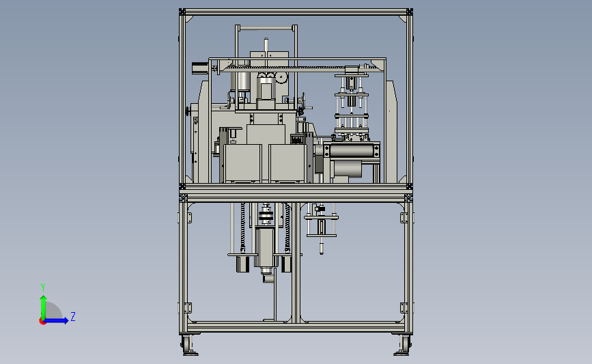
Task: Select the gray YZ plane quadrant of the triad
Action: click(x=54, y=311)
